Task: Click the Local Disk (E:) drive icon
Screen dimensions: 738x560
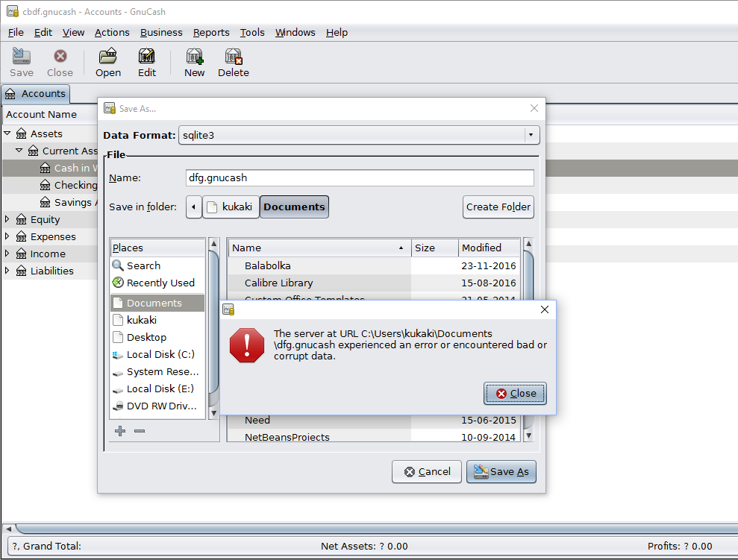Action: pyautogui.click(x=118, y=390)
